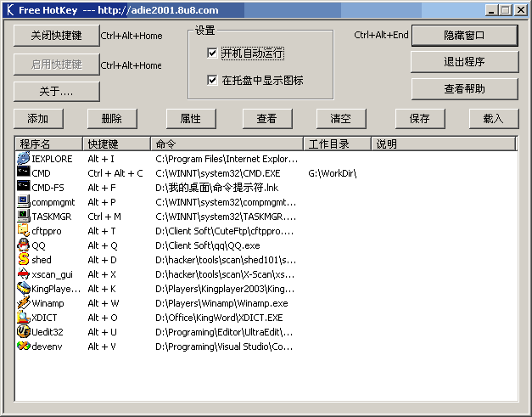This screenshot has height=417, width=532.
Task: Click the CMD-FS console icon
Action: tap(24, 186)
